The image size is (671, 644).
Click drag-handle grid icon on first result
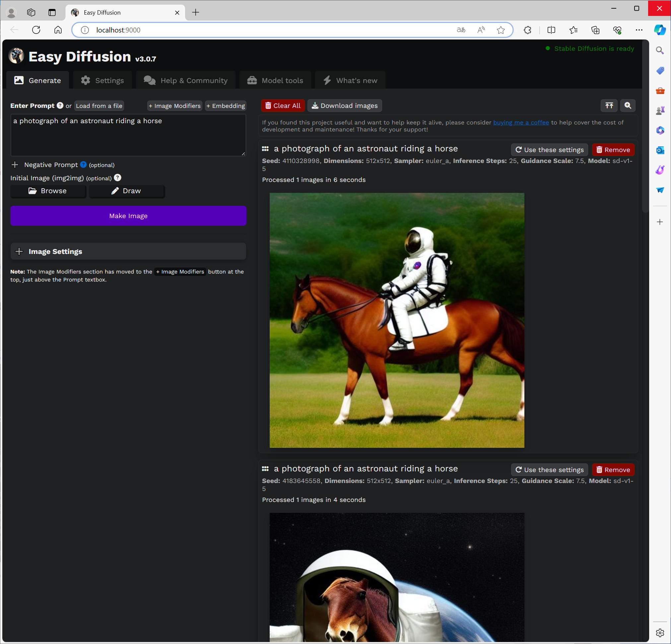click(x=265, y=149)
